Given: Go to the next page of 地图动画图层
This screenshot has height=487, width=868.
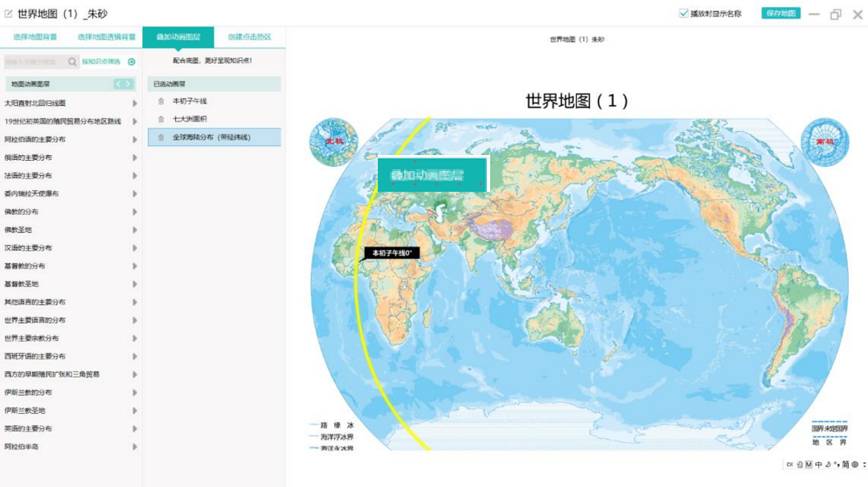Looking at the screenshot, I should pyautogui.click(x=129, y=84).
